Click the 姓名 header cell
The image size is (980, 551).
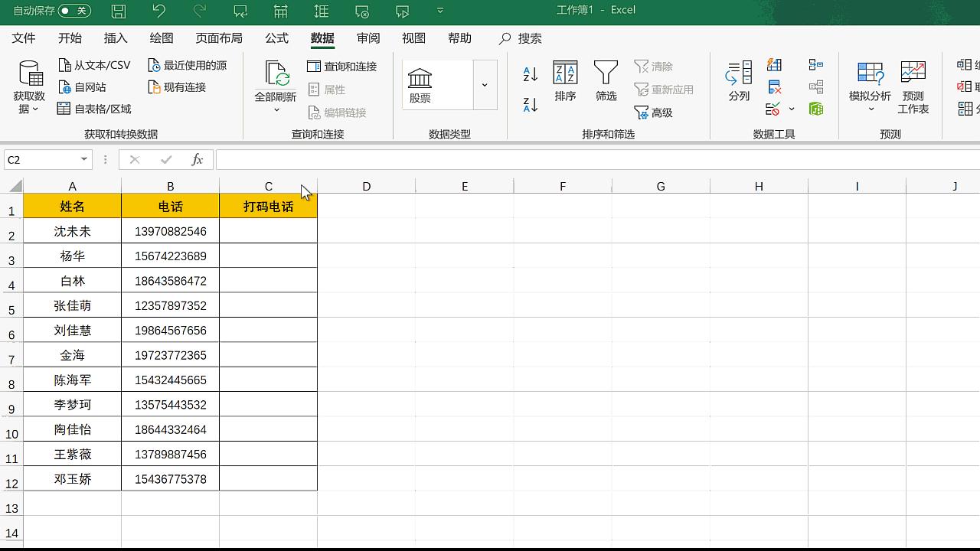72,207
